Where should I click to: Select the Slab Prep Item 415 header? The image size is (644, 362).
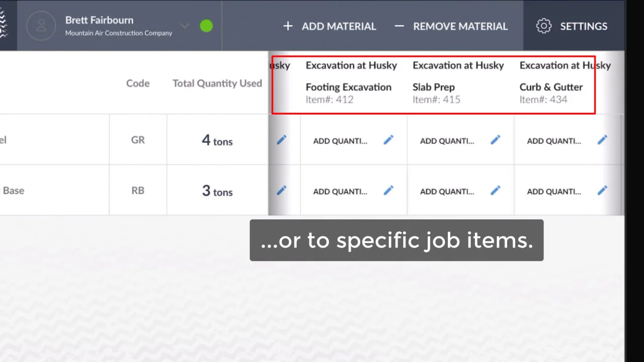point(436,93)
